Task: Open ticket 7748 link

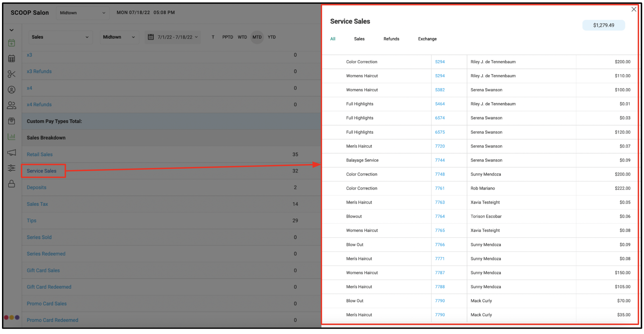Action: (440, 174)
